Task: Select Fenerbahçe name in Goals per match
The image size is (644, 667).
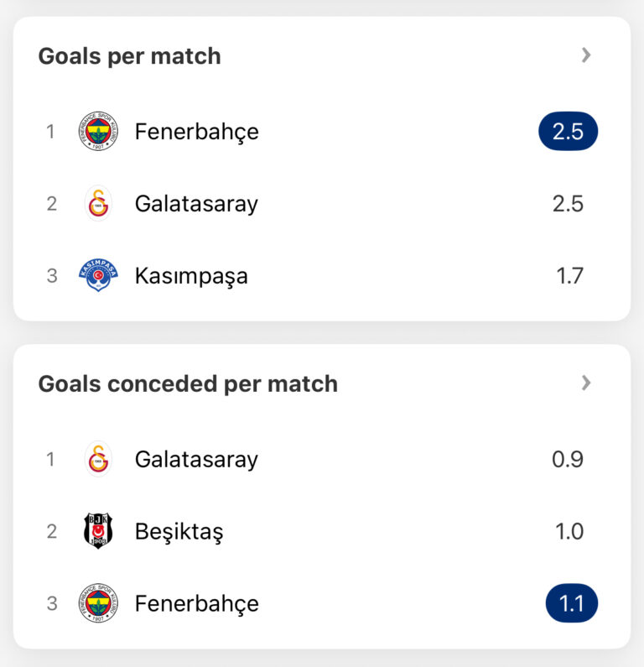Action: click(x=196, y=132)
